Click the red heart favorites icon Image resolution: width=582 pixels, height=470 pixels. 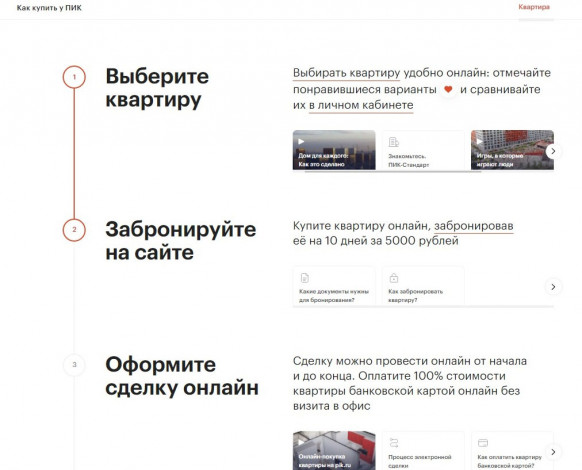(448, 89)
